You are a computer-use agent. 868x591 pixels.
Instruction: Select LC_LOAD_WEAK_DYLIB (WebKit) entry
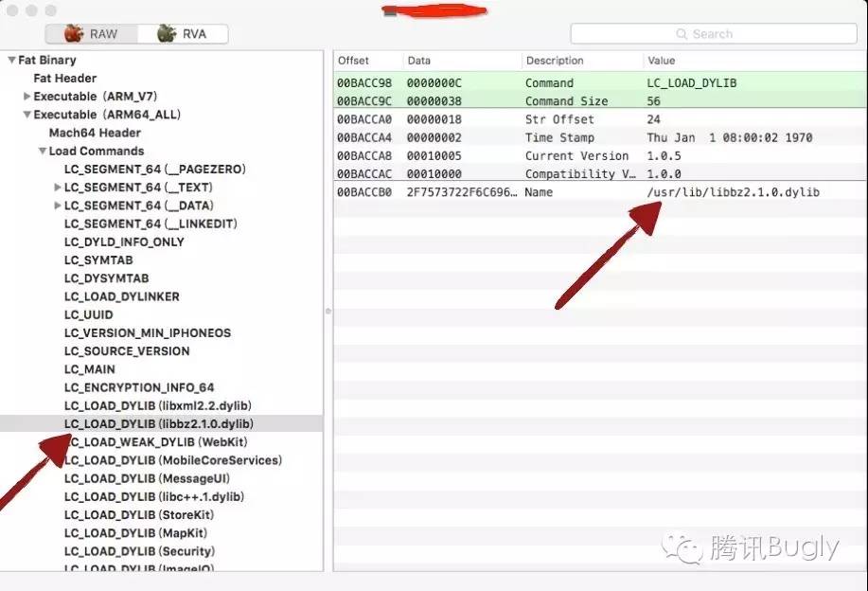point(156,442)
